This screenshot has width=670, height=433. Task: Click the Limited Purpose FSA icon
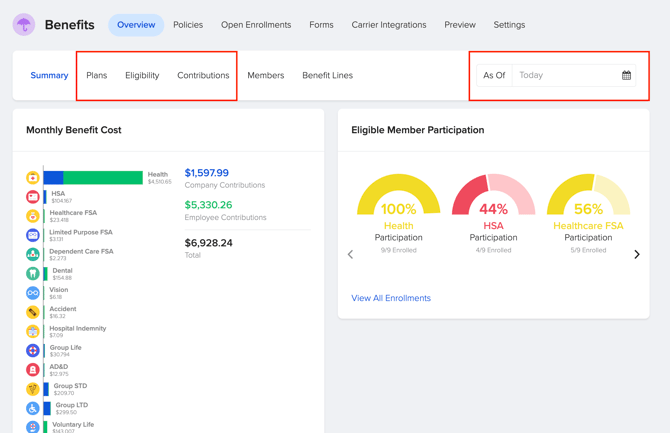click(33, 236)
